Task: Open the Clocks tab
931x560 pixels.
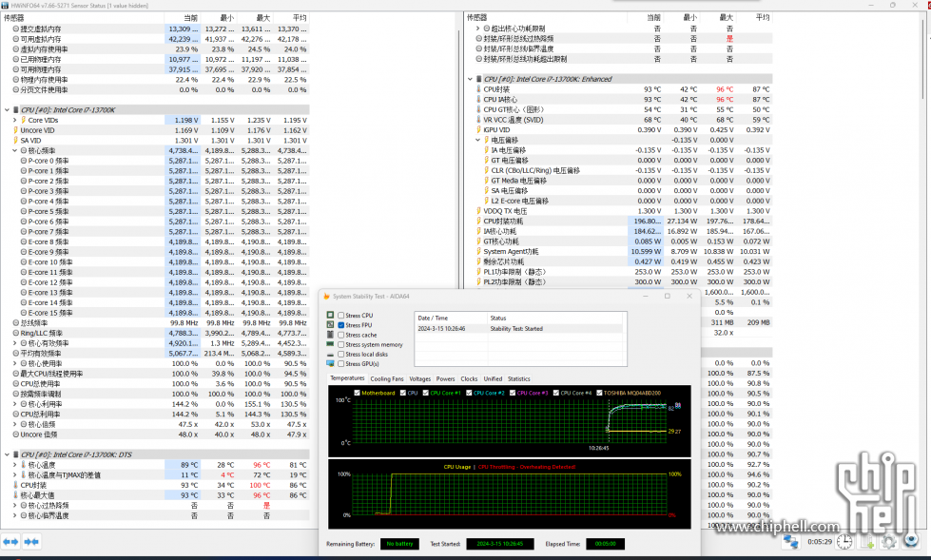Action: tap(469, 378)
